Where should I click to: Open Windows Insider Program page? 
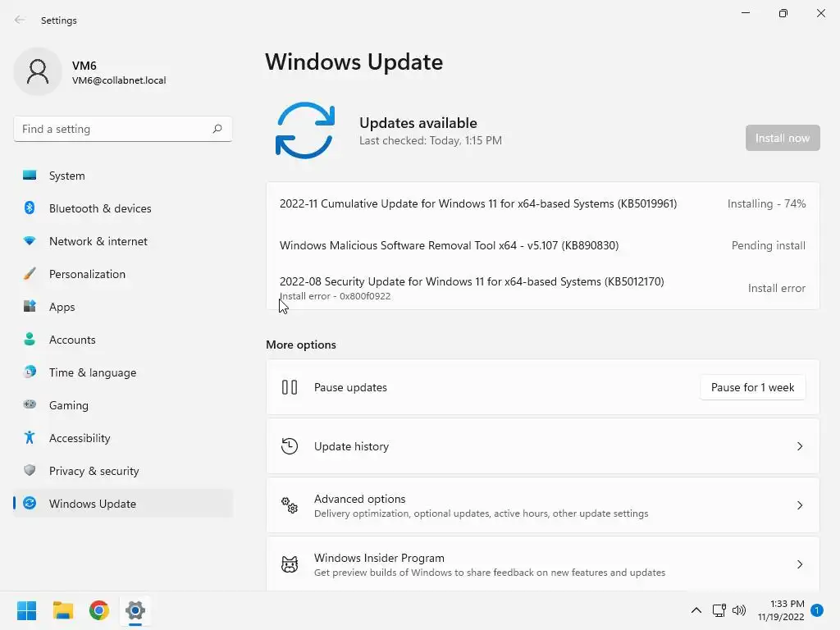pyautogui.click(x=543, y=564)
